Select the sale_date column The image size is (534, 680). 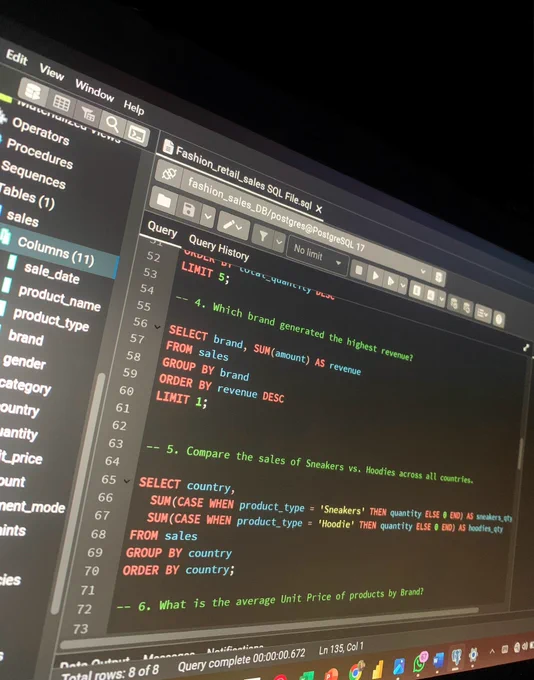click(x=52, y=273)
